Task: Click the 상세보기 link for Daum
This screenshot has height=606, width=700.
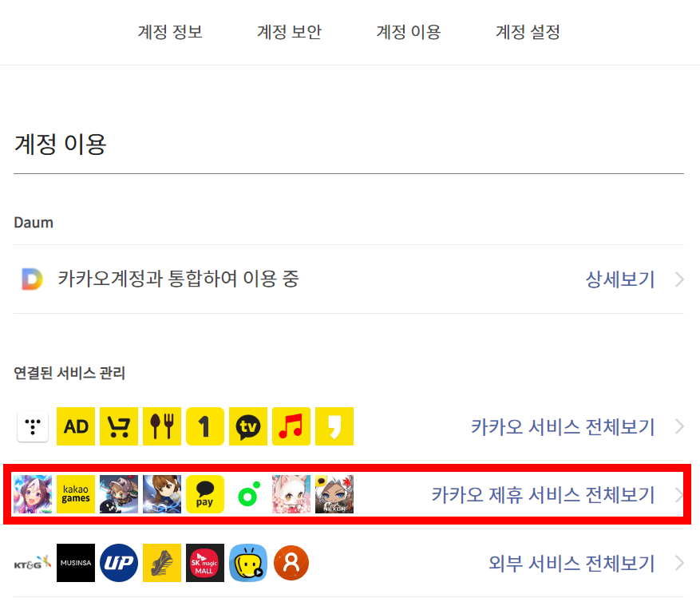Action: point(620,279)
